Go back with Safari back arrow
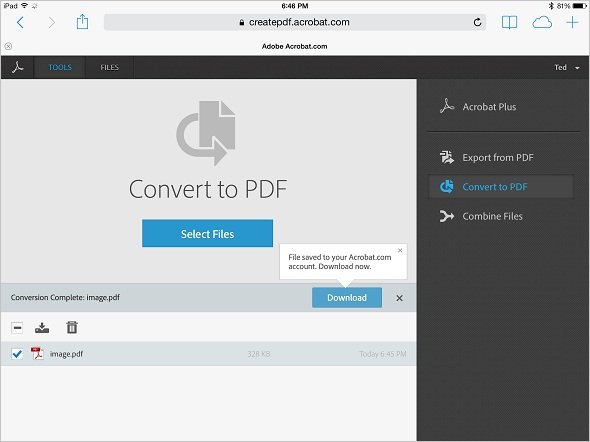This screenshot has height=442, width=590. pyautogui.click(x=20, y=23)
